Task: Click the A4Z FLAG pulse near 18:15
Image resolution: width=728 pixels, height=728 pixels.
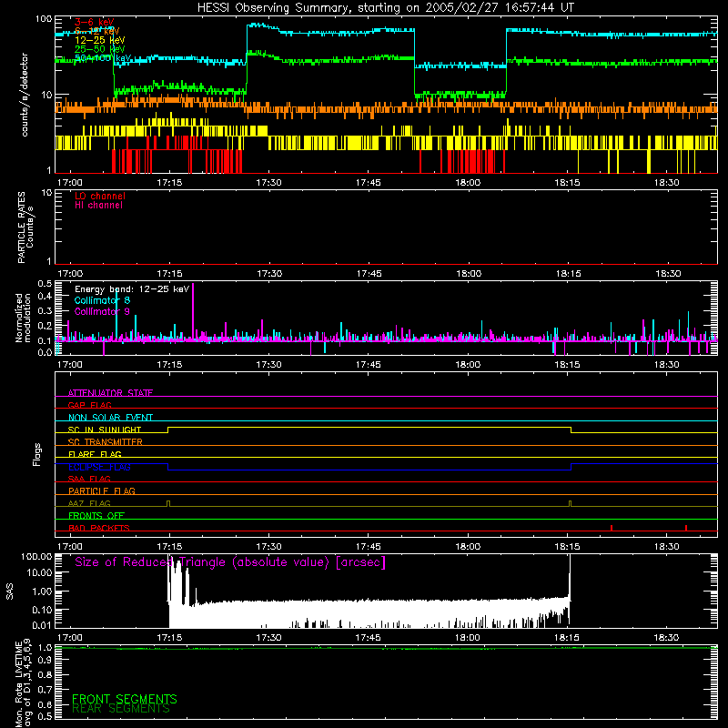Action: pos(571,504)
